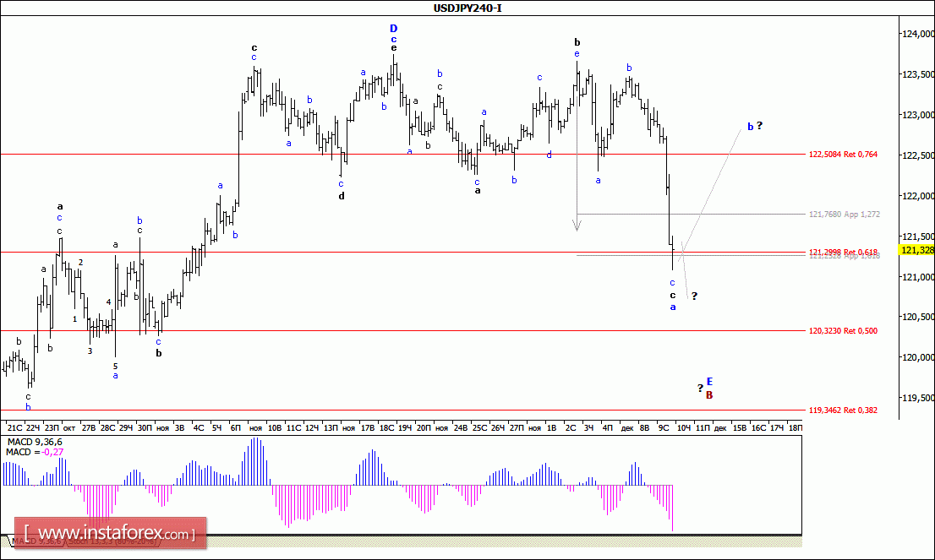Select the 122,5084 Ret 0,764 level label
The image size is (935, 560).
(843, 155)
